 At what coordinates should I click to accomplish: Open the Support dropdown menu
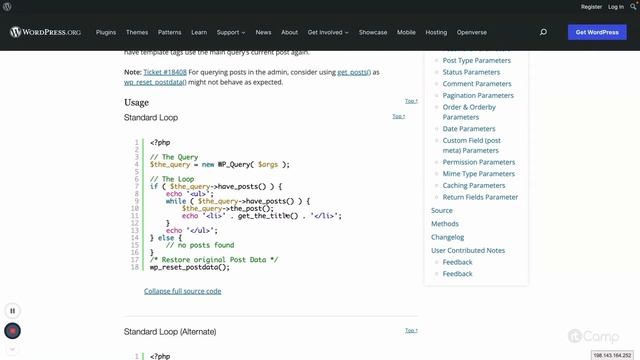click(x=231, y=32)
